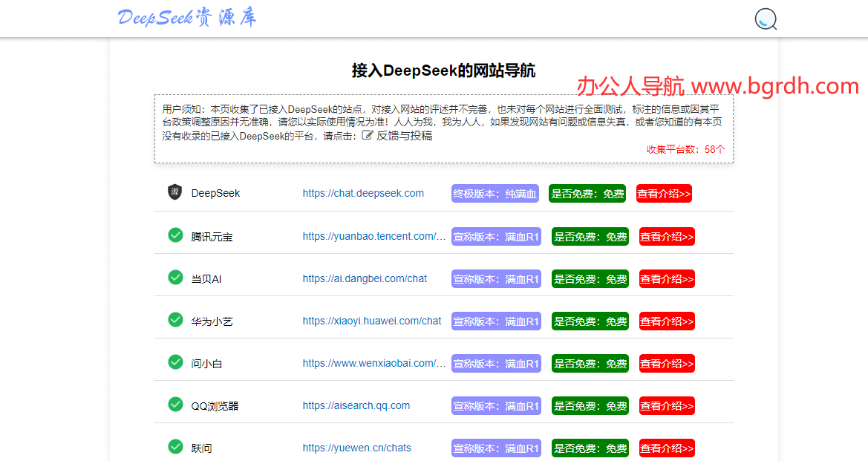Open the xiaoyi.huawei.com/chat link
The image size is (868, 461).
coord(371,321)
